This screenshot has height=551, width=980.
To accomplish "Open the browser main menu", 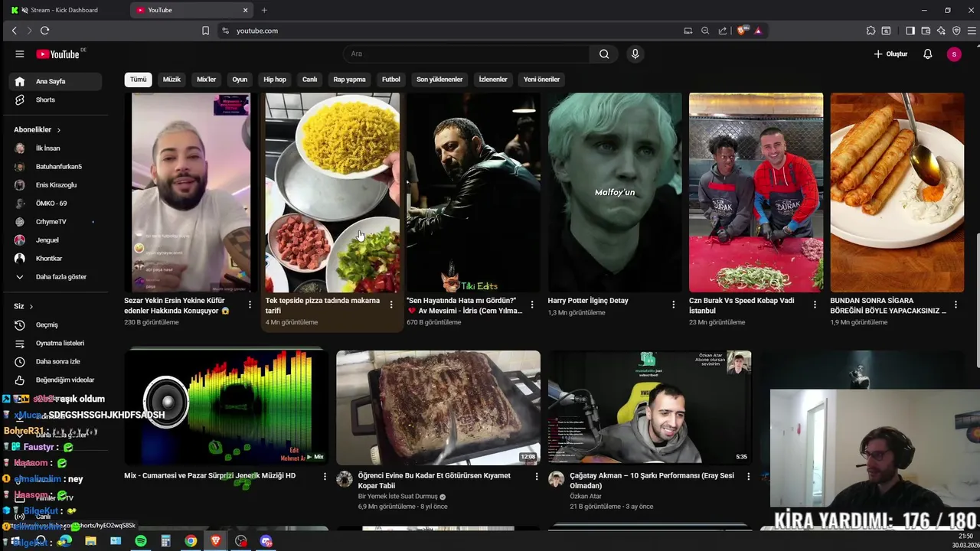I will pyautogui.click(x=972, y=31).
